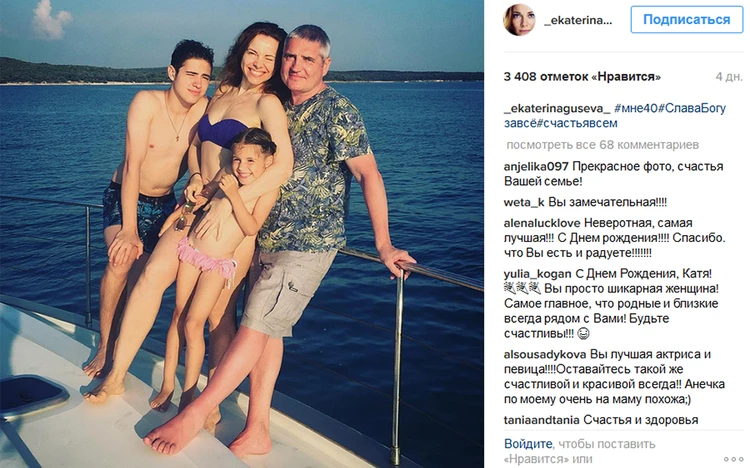
Task: Click the Подписаться follow button
Action: click(x=686, y=20)
